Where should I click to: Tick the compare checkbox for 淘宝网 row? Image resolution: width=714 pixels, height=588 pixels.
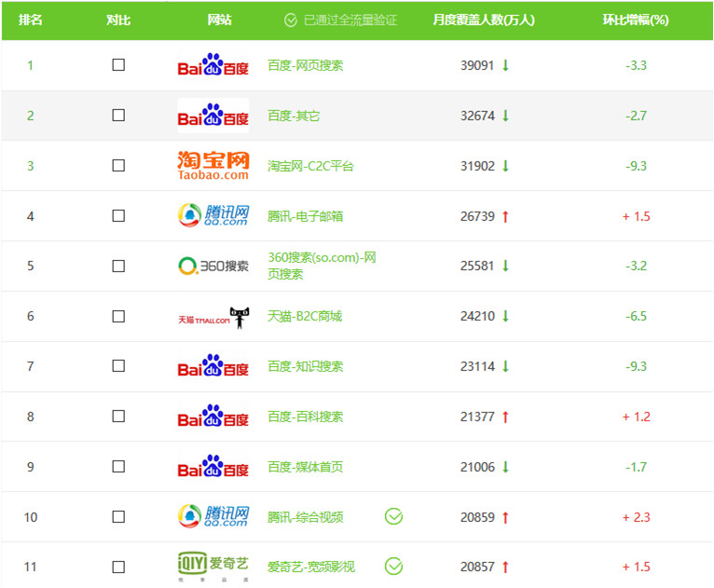(x=118, y=165)
